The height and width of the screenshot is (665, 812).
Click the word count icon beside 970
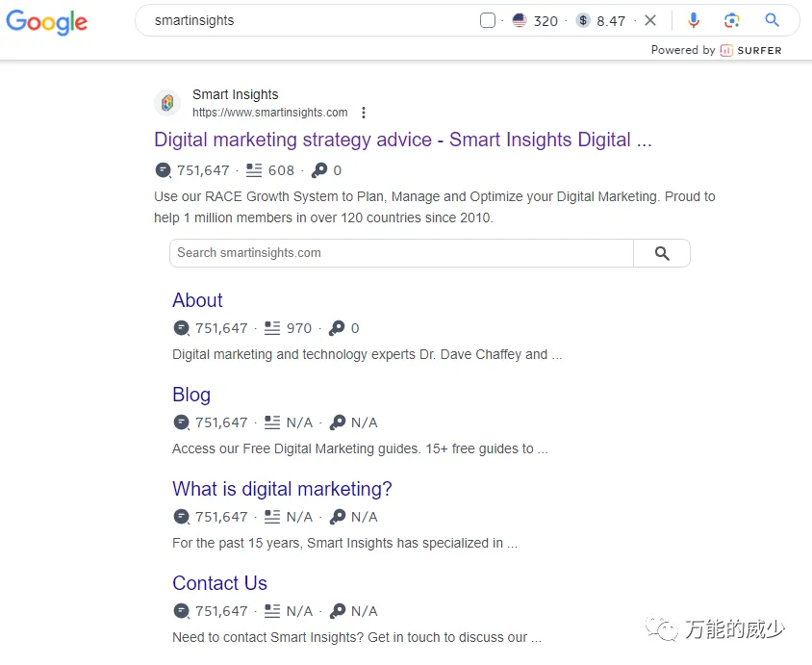pos(272,328)
